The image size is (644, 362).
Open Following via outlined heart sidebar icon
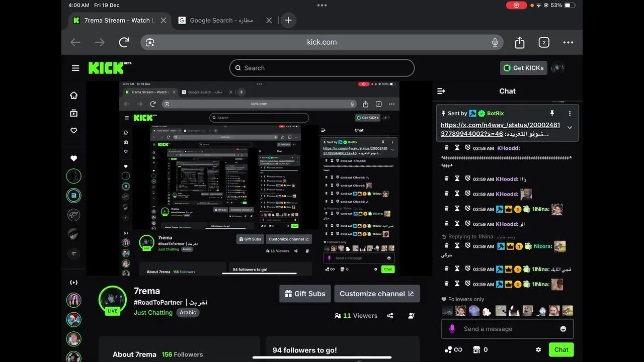[74, 131]
